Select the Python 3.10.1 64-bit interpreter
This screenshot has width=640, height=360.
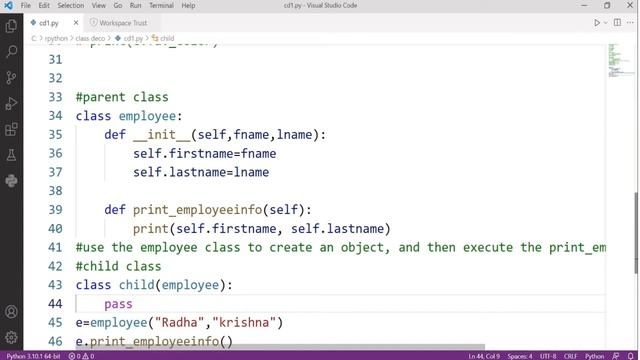coord(33,356)
